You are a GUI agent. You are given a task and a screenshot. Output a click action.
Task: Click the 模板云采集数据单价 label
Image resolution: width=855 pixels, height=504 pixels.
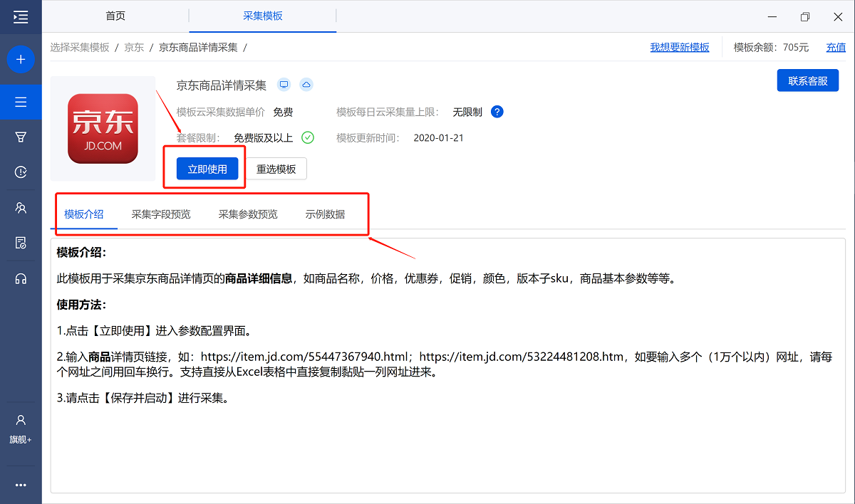pyautogui.click(x=221, y=112)
